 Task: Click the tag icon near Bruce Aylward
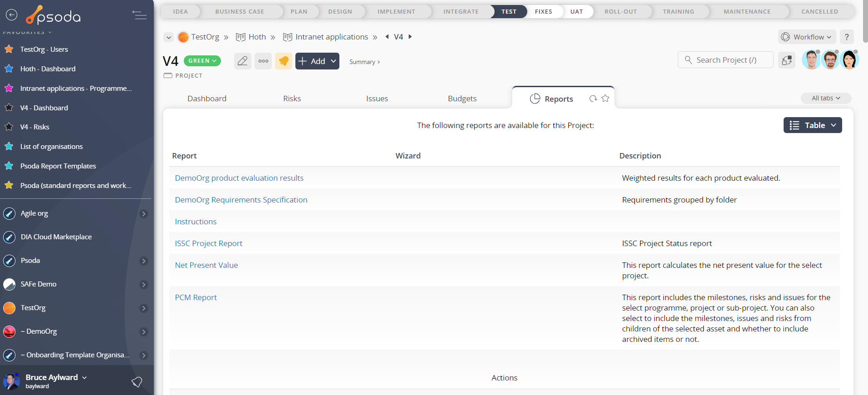137,382
